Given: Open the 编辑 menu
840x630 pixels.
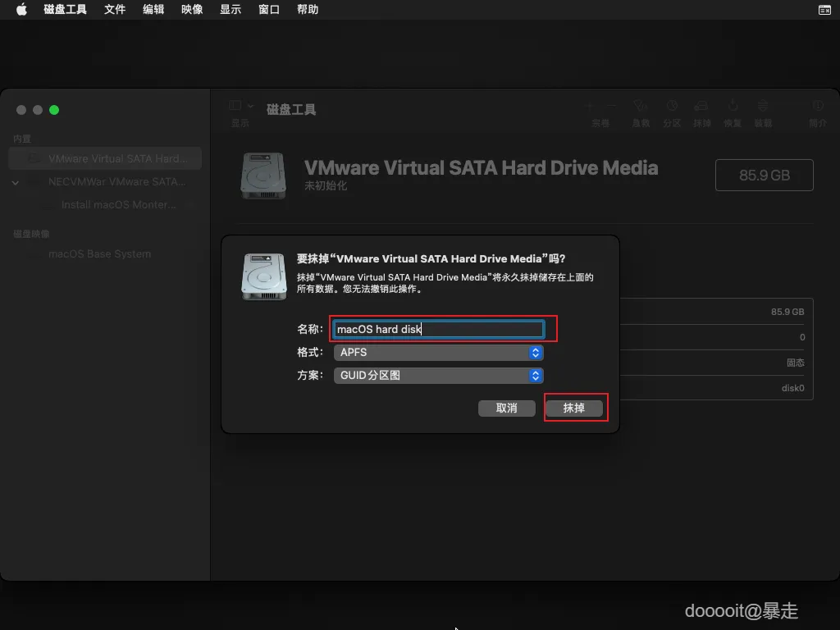Looking at the screenshot, I should [153, 10].
